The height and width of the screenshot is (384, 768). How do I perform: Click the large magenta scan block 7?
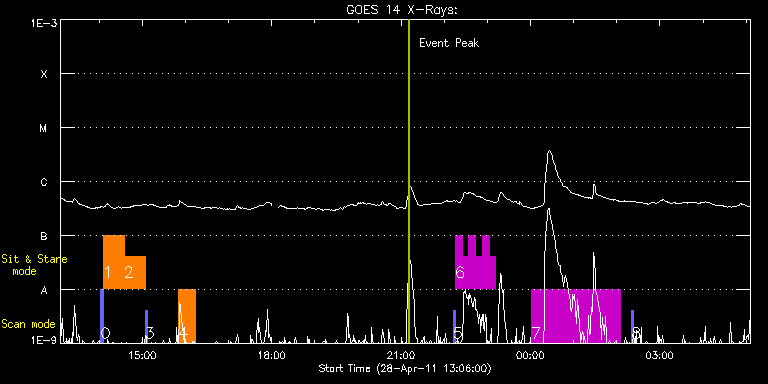(576, 316)
